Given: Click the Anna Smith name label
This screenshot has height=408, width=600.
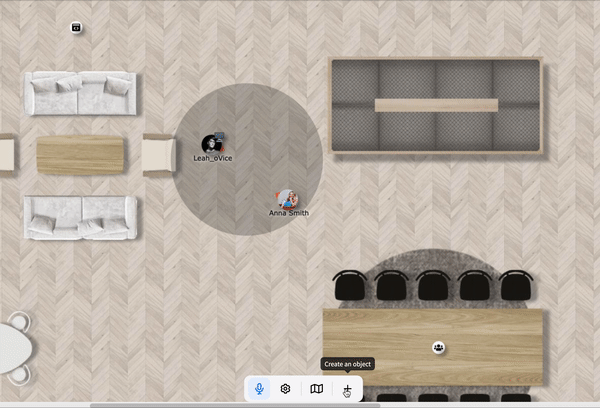Looking at the screenshot, I should 289,213.
